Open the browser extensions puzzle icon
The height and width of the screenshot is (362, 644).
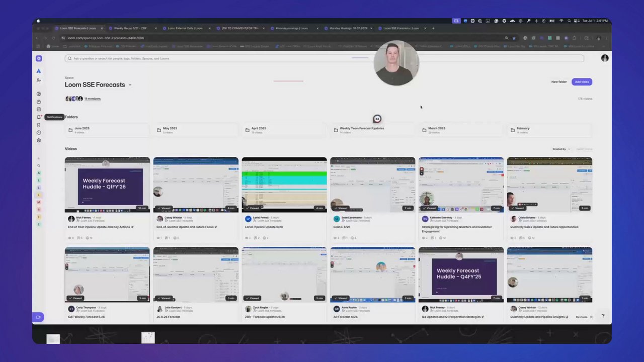pyautogui.click(x=574, y=38)
